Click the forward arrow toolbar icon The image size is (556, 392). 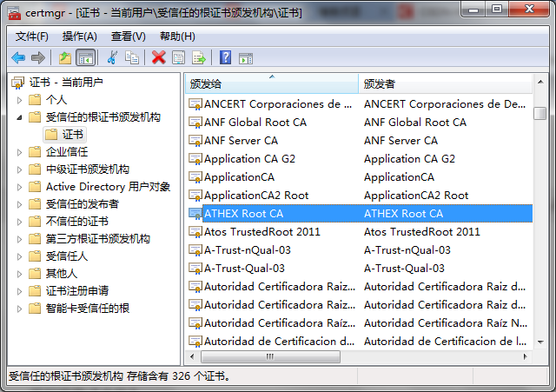[x=38, y=57]
